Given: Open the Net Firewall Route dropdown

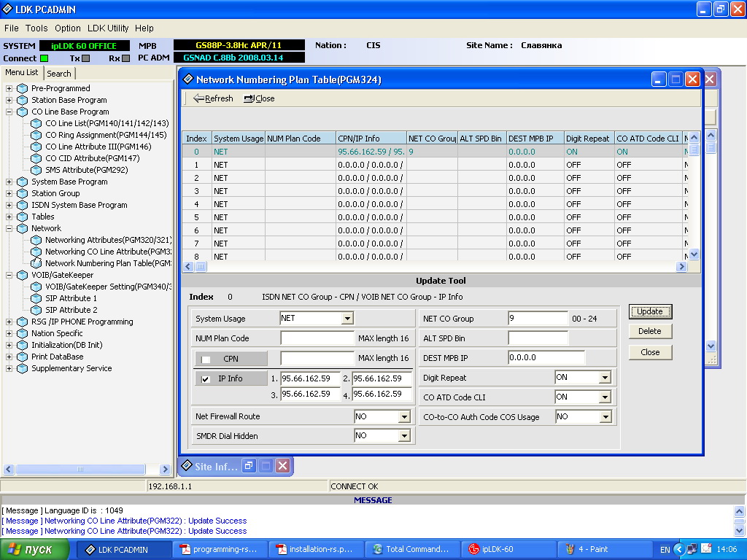Looking at the screenshot, I should 404,416.
